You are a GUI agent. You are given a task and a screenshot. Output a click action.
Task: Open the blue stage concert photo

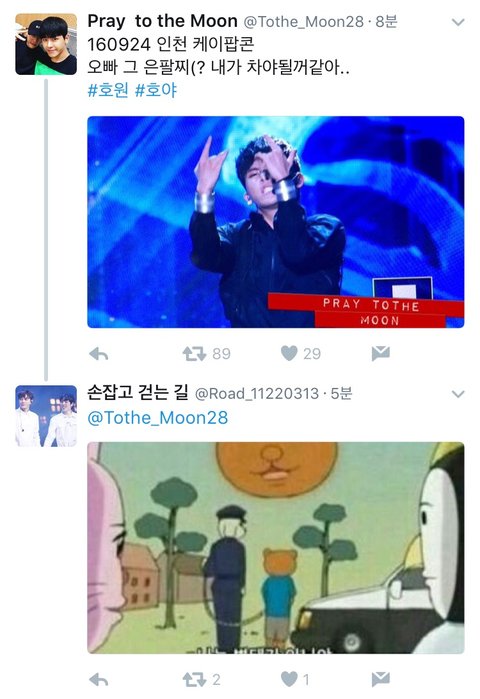[x=275, y=222]
